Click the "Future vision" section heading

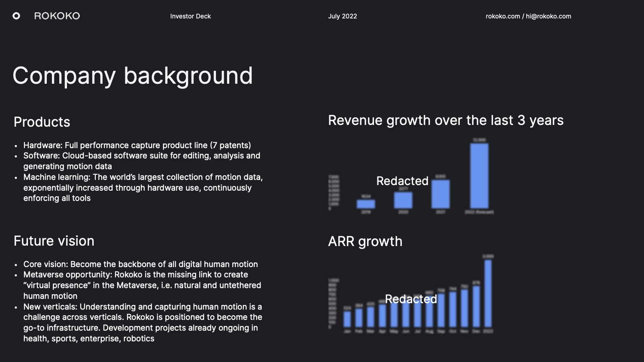tap(54, 241)
